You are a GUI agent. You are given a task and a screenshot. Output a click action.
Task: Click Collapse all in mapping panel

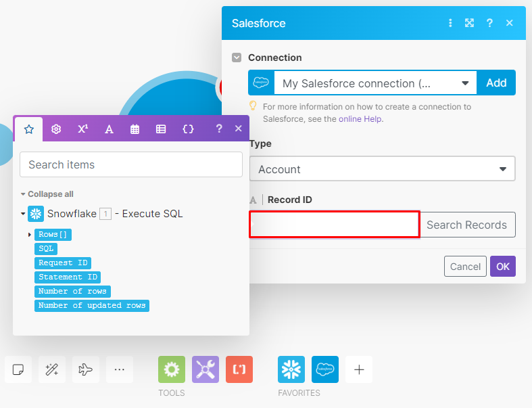click(x=51, y=194)
